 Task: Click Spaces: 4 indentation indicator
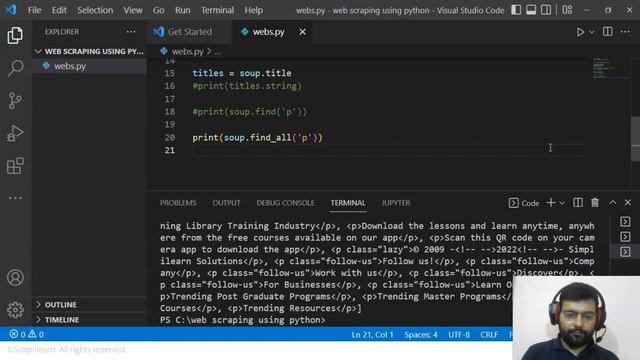coord(421,335)
